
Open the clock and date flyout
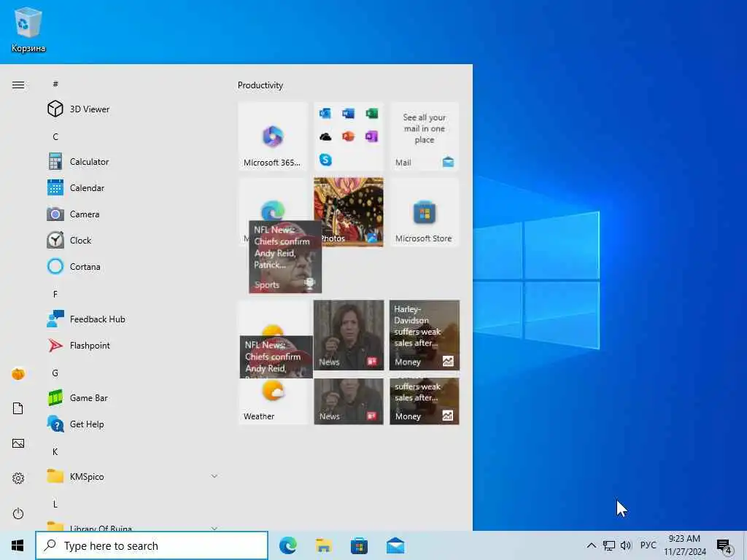684,545
